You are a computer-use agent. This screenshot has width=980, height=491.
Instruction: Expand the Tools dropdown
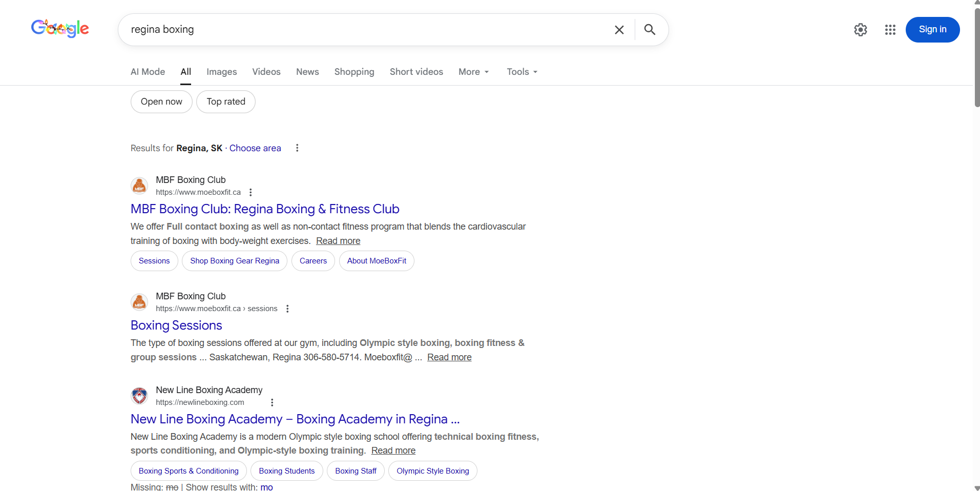pyautogui.click(x=522, y=72)
